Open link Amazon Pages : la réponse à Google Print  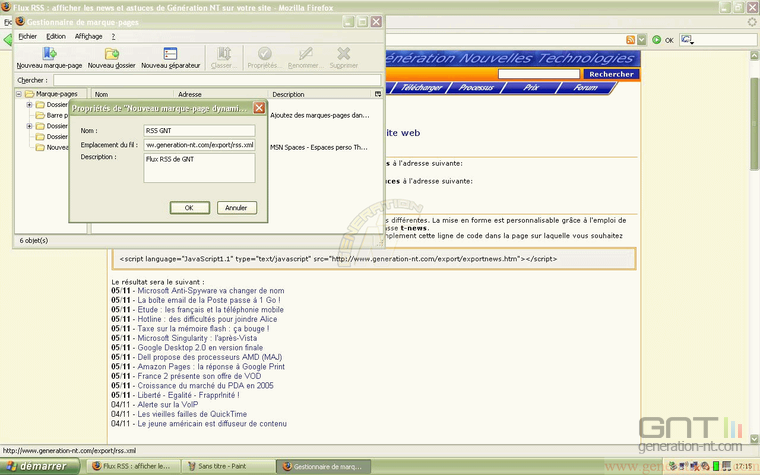211,366
